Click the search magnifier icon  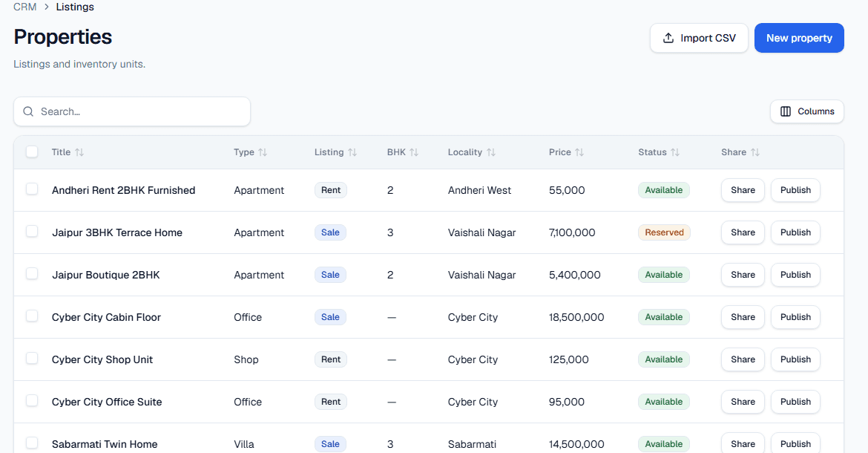pos(28,111)
